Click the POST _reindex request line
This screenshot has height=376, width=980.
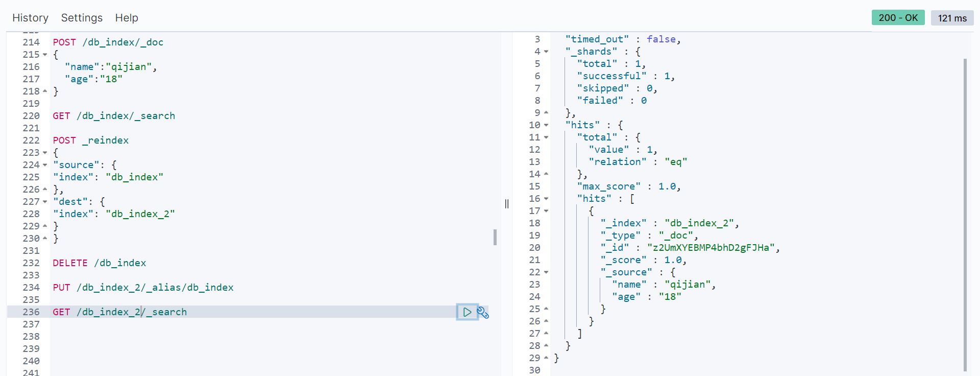[x=91, y=140]
